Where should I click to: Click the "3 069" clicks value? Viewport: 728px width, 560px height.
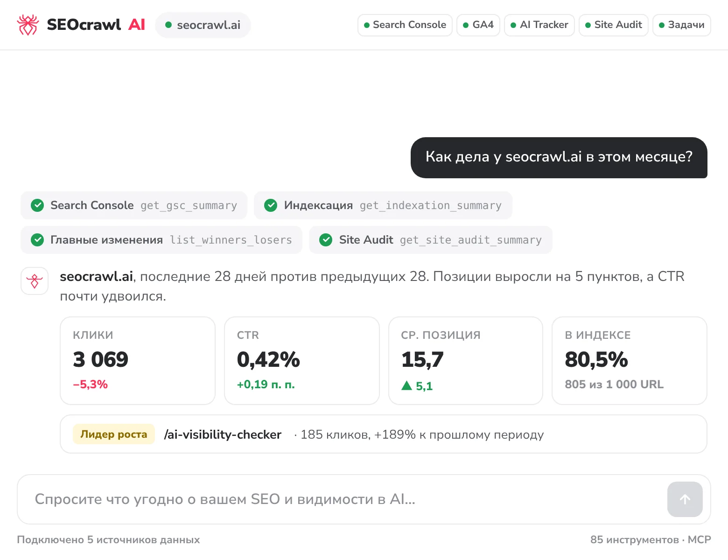click(x=100, y=359)
